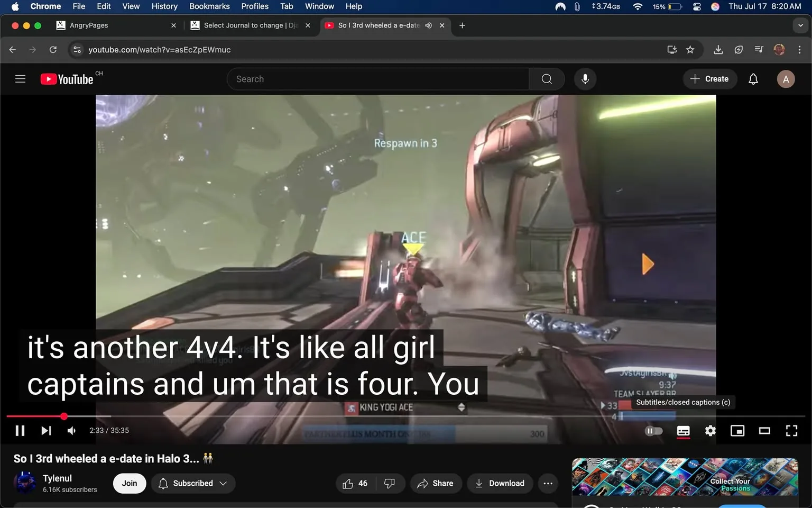Switch to the AngryPages tab
The height and width of the screenshot is (508, 812).
(x=90, y=25)
